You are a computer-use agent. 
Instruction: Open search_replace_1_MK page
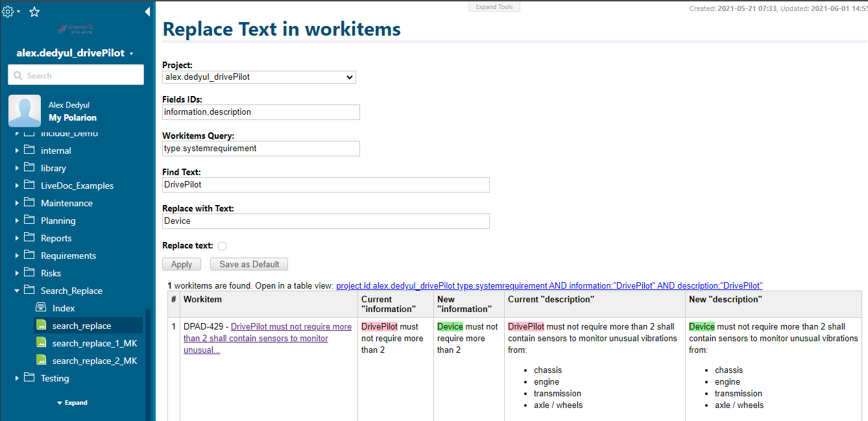(95, 343)
